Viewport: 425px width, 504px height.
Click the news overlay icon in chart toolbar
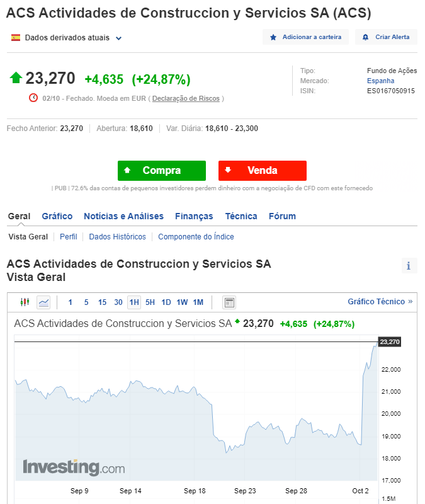229,302
